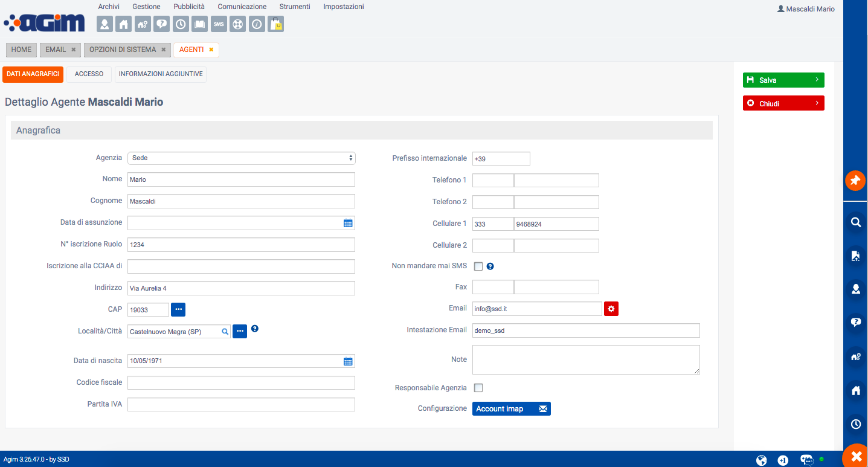868x467 pixels.
Task: Switch to the HOME tab
Action: (21, 50)
